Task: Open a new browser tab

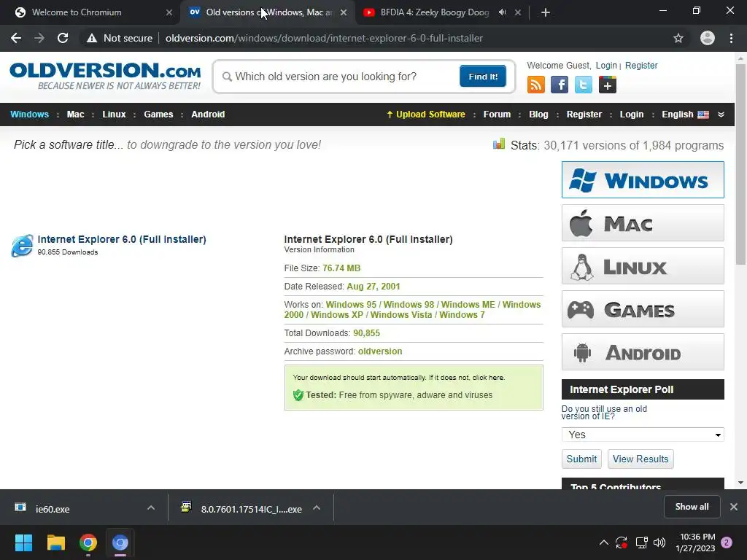Action: click(x=546, y=12)
